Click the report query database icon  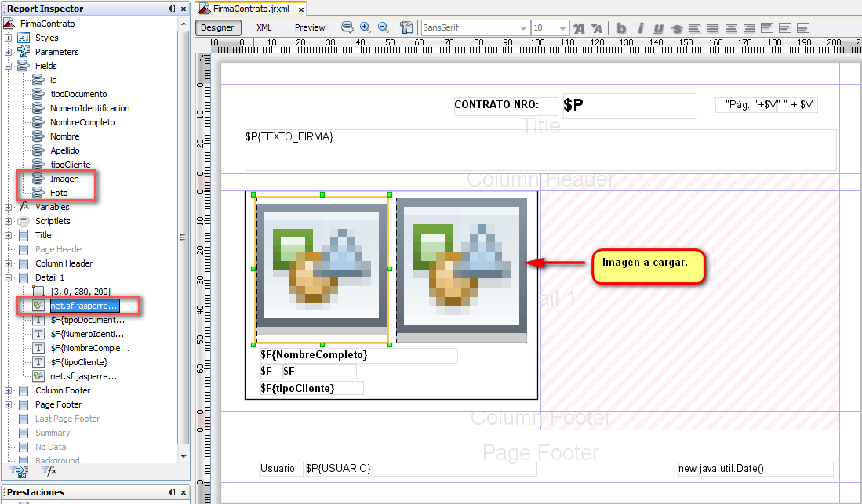(347, 27)
